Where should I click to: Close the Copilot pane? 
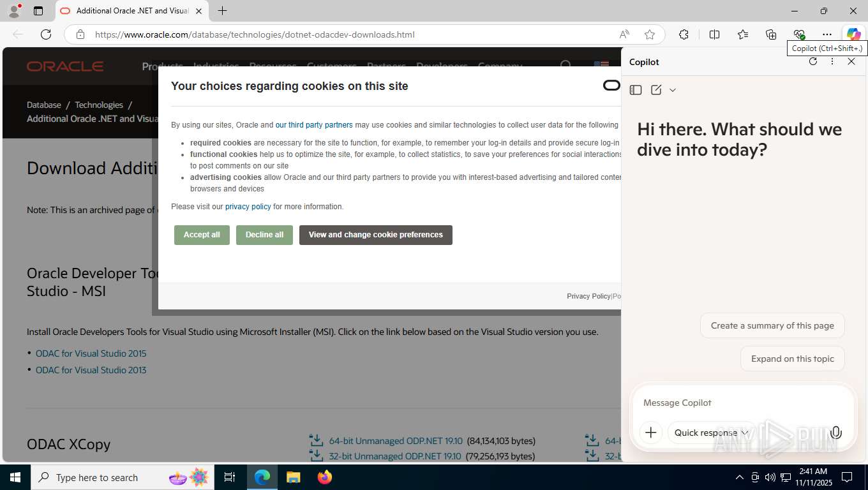[851, 61]
